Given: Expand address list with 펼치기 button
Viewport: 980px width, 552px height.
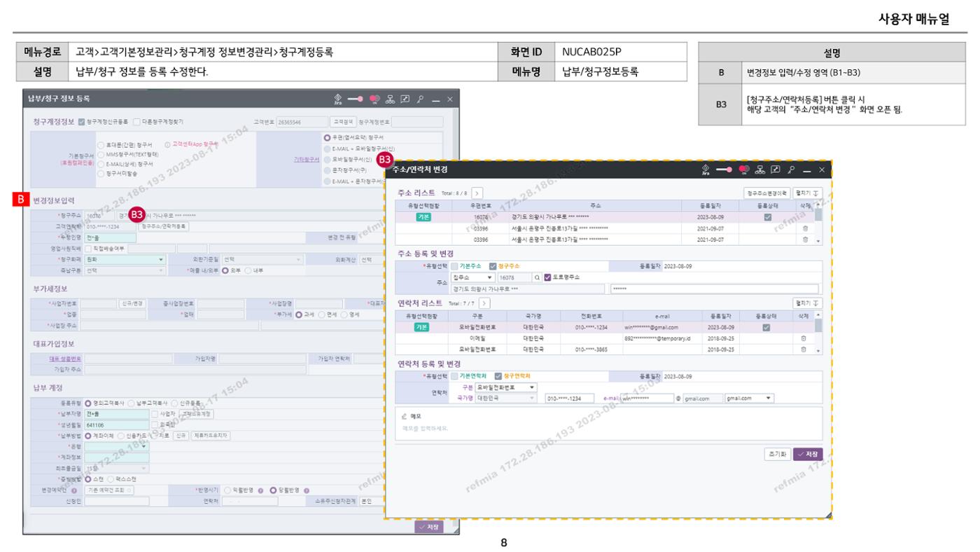Looking at the screenshot, I should pyautogui.click(x=808, y=192).
